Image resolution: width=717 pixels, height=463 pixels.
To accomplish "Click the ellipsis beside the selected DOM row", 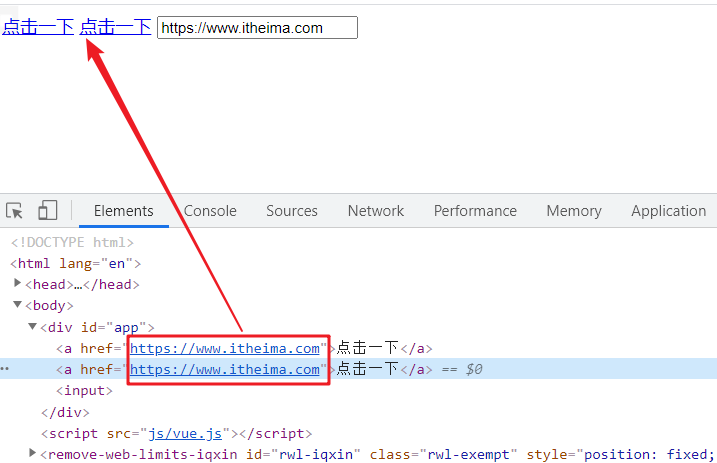I will pos(5,370).
